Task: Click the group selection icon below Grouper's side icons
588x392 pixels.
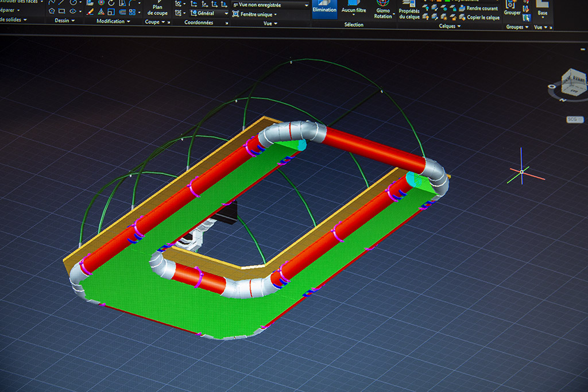Action: [x=527, y=18]
